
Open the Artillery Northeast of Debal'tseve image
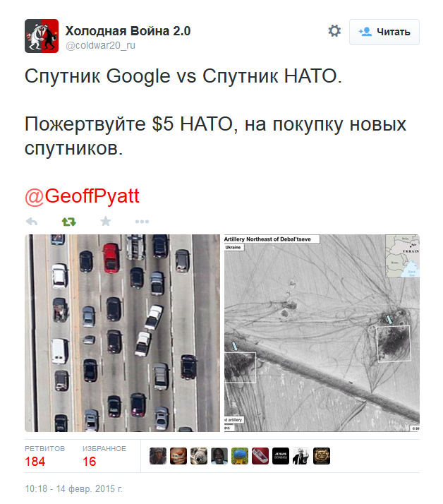(x=322, y=333)
